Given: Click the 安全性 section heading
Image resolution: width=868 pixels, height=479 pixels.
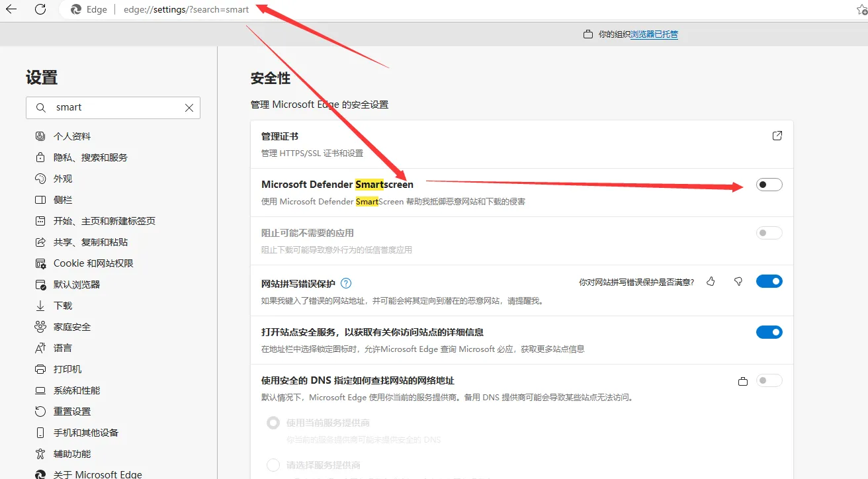Looking at the screenshot, I should point(271,78).
